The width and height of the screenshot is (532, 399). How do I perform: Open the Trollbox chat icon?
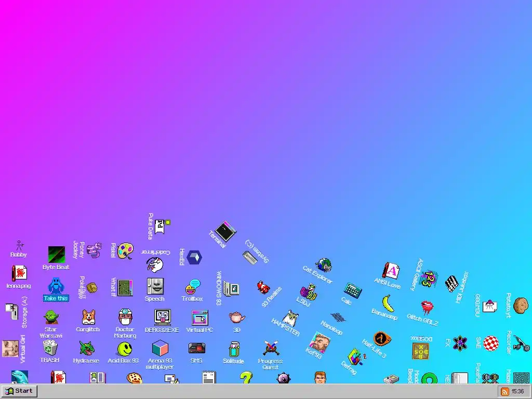tap(193, 287)
